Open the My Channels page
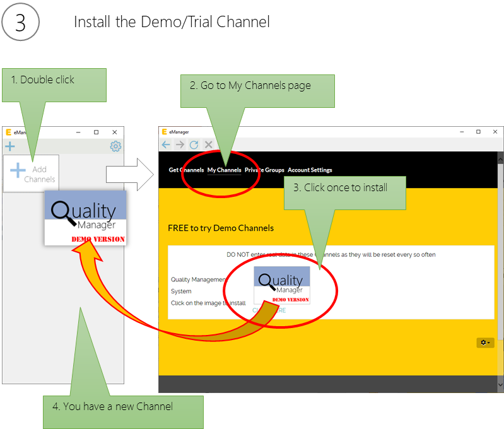 (224, 170)
